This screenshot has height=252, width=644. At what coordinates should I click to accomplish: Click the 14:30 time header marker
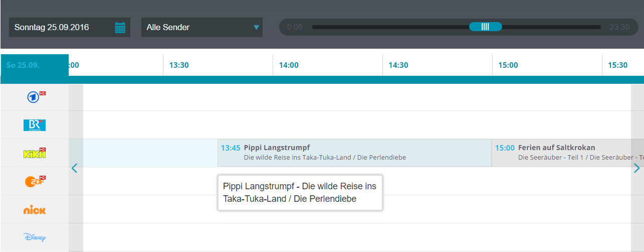point(398,65)
